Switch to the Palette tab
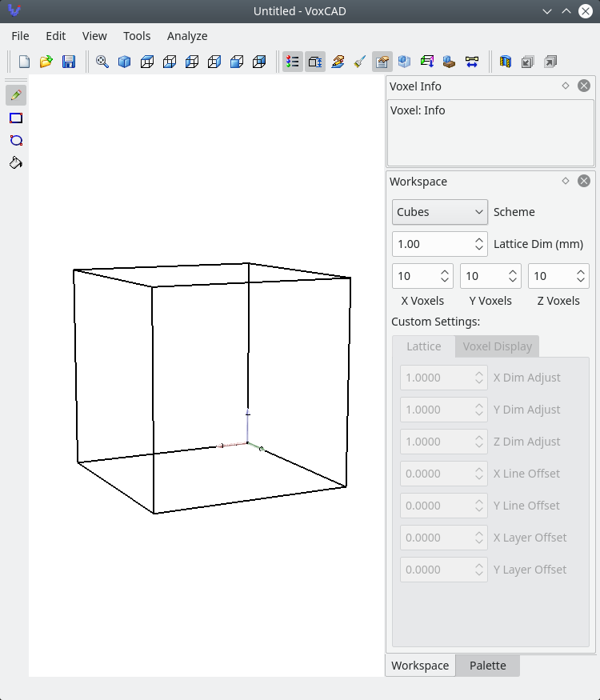 coord(487,666)
